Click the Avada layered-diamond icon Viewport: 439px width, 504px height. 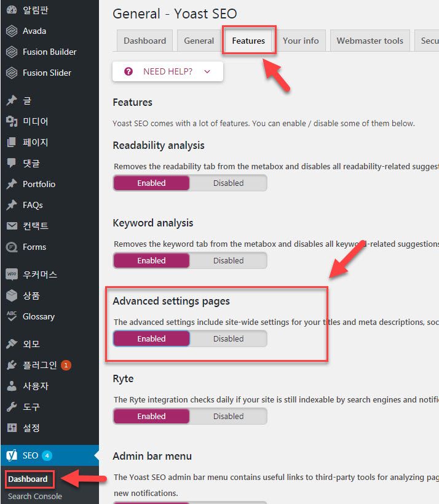pos(12,31)
